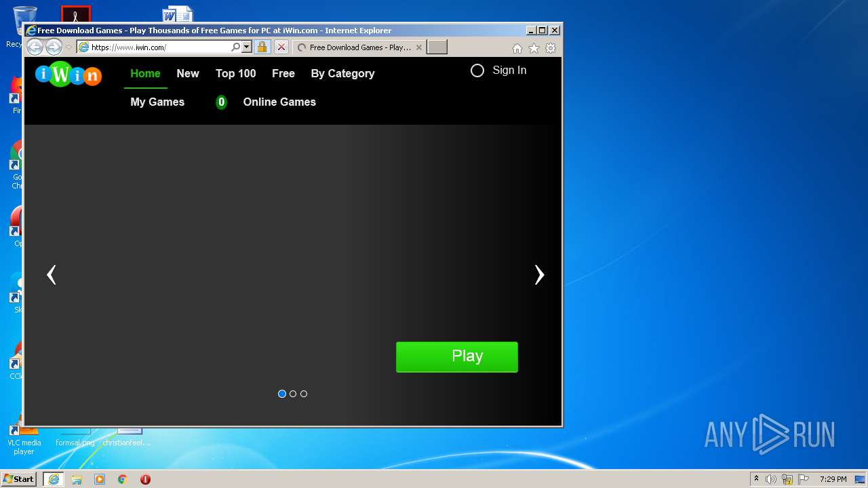Screen dimensions: 868x488
Task: Click the iWin logo
Action: coord(68,74)
